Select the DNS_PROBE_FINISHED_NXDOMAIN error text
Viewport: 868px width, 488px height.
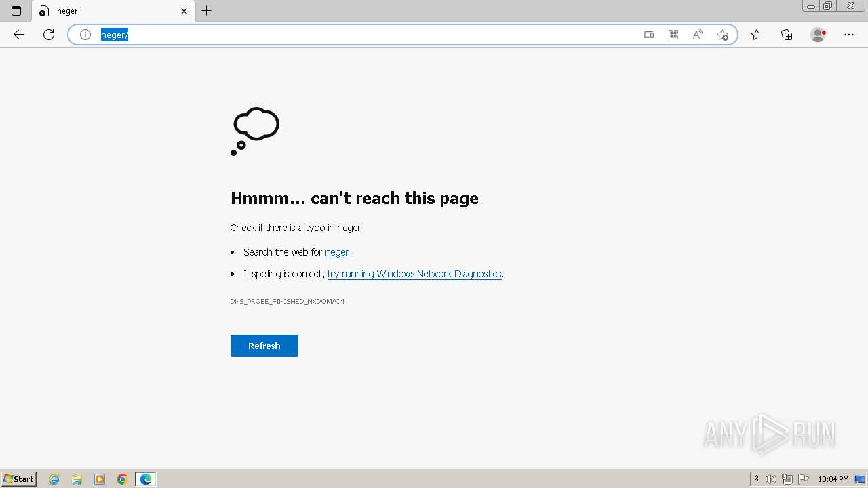(x=287, y=301)
